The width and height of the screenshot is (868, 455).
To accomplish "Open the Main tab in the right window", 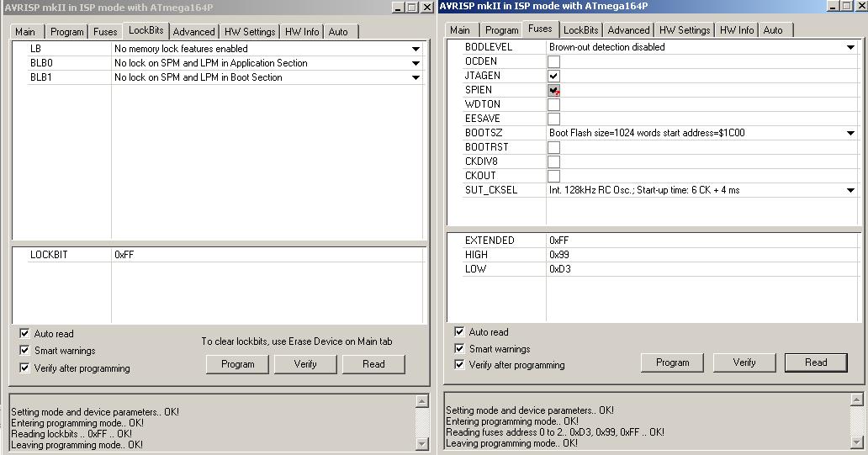I will pos(460,30).
